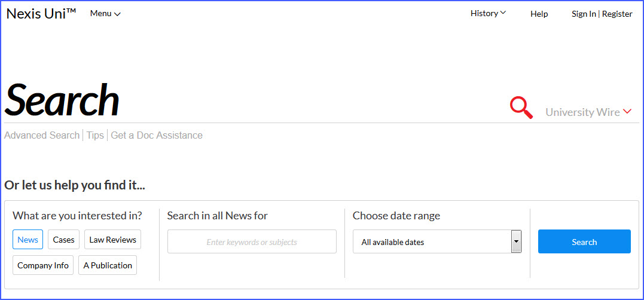This screenshot has height=300, width=644.
Task: Open Advanced Search
Action: (42, 135)
